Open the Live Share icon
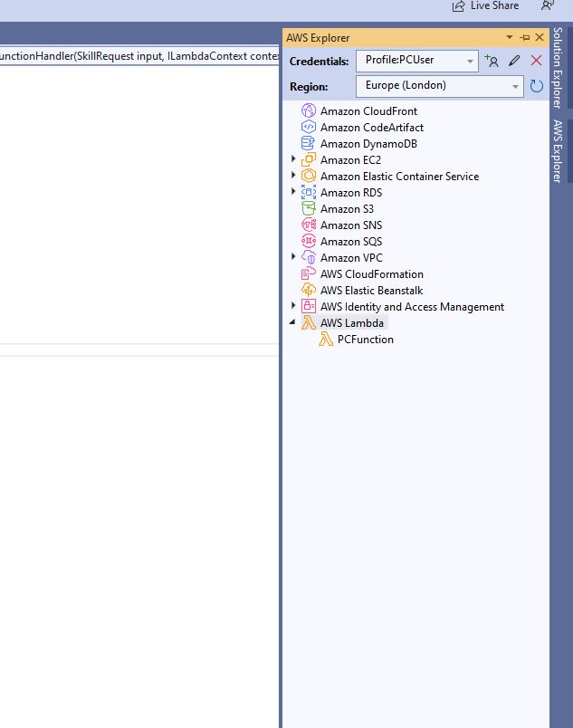The height and width of the screenshot is (728, 573). pos(458,6)
